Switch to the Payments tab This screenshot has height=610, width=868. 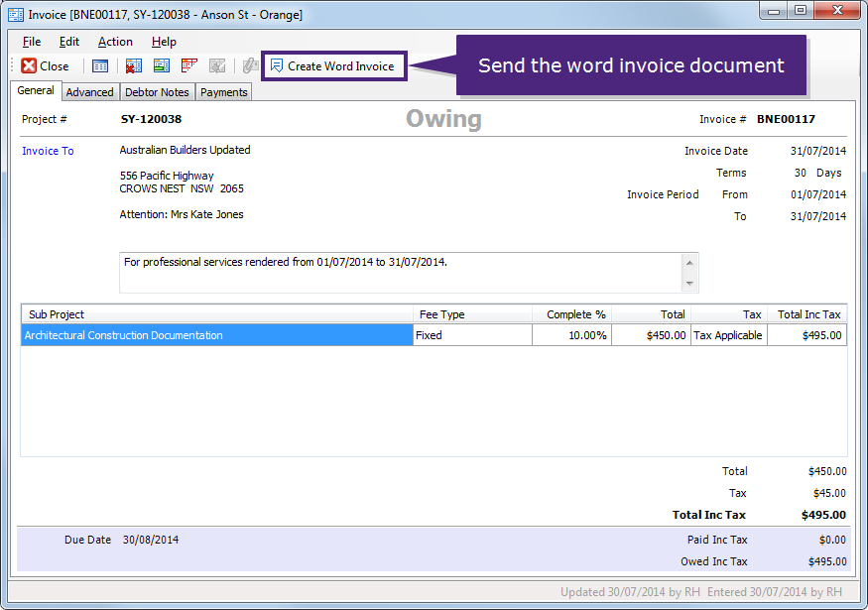(223, 91)
